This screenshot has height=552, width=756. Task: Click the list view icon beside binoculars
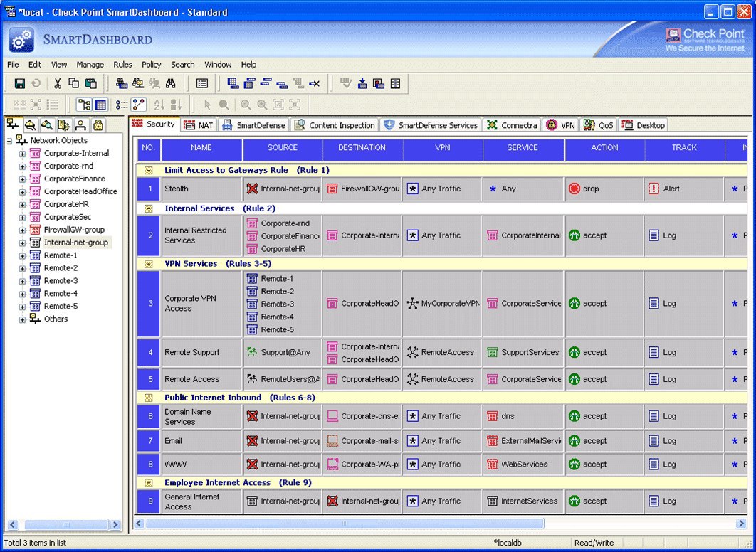(x=202, y=84)
